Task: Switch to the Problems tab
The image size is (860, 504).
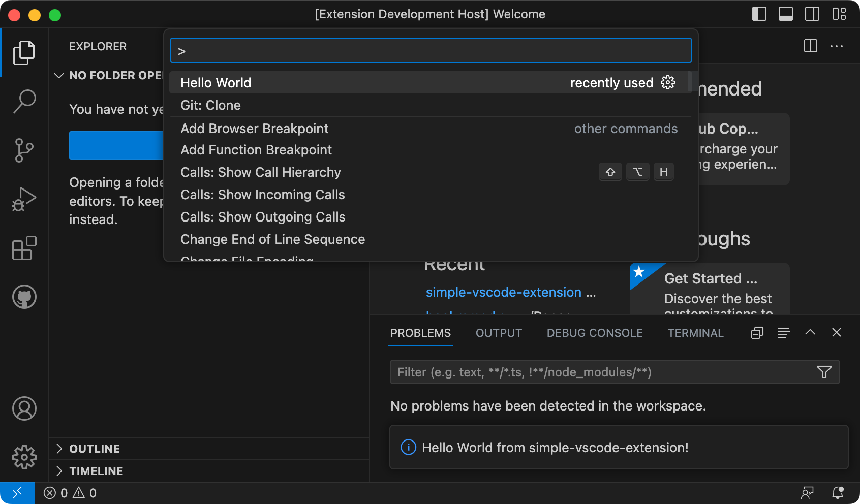Action: pos(420,333)
